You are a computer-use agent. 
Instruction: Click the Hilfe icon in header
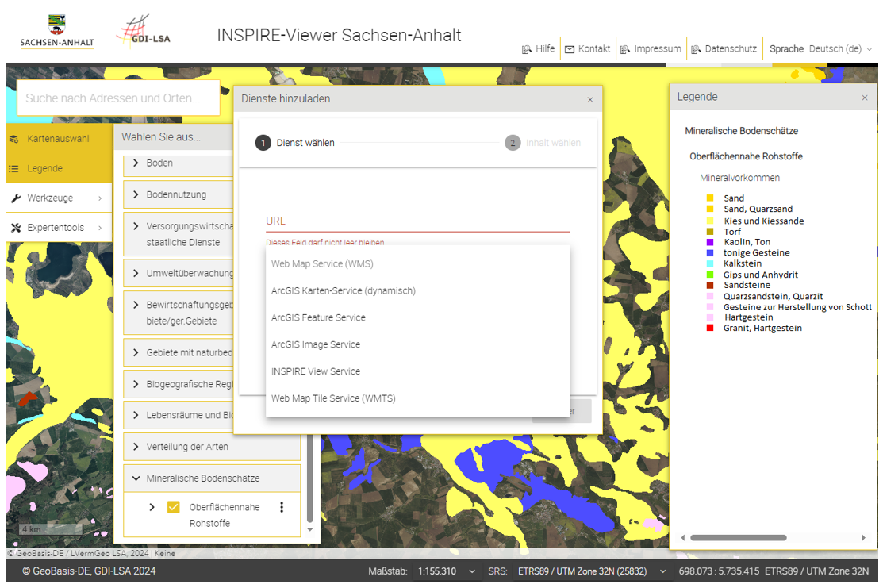click(x=526, y=49)
